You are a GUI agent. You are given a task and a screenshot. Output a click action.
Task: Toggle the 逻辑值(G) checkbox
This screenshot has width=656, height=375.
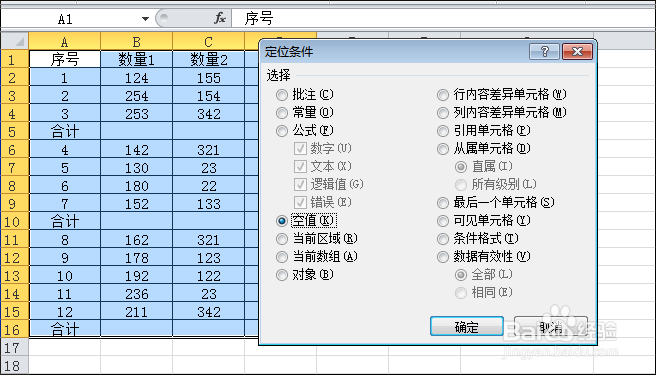(328, 185)
